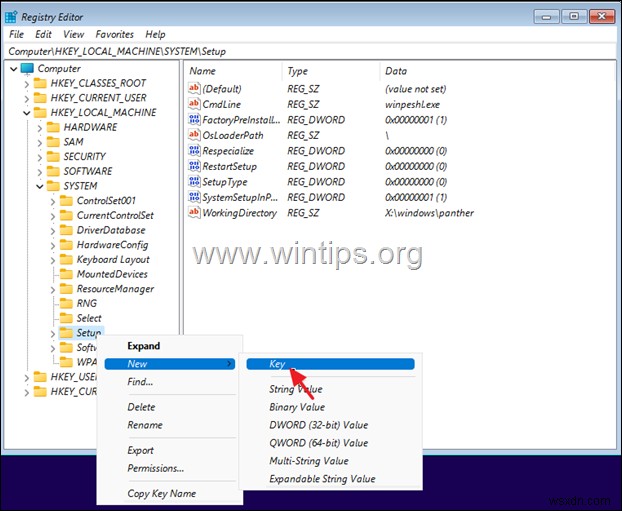Click the string icon beside (Default) value
Viewport: 622px width, 511px height.
pos(194,88)
